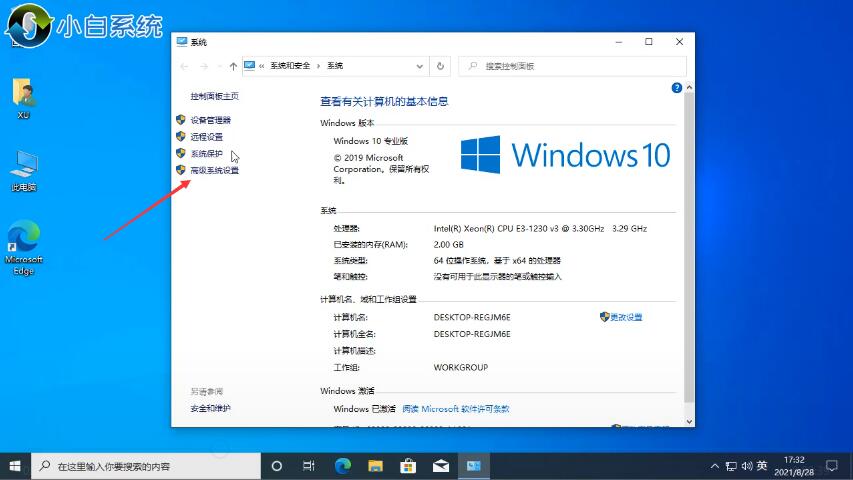Open File Explorer from taskbar
This screenshot has height=480, width=853.
(375, 466)
